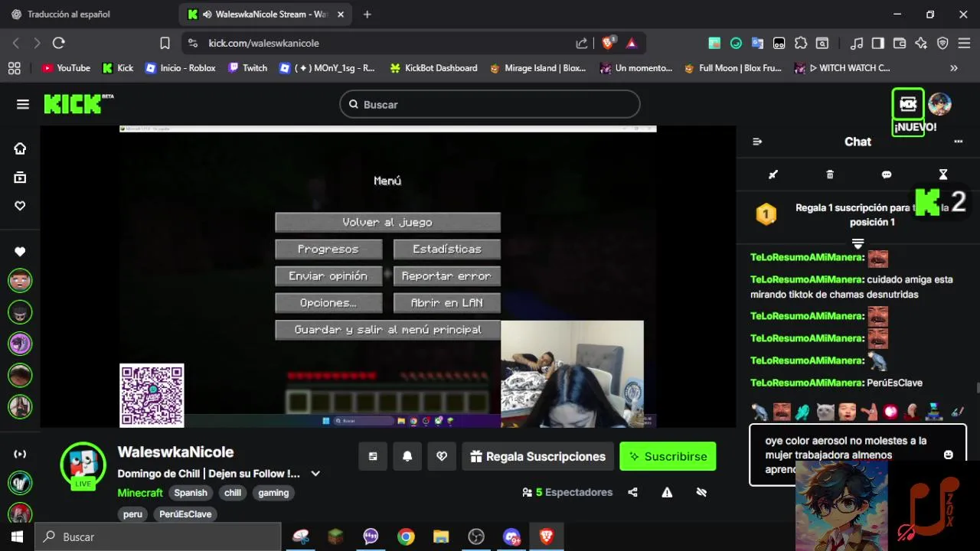Insert the red round emote from emote row

click(891, 412)
